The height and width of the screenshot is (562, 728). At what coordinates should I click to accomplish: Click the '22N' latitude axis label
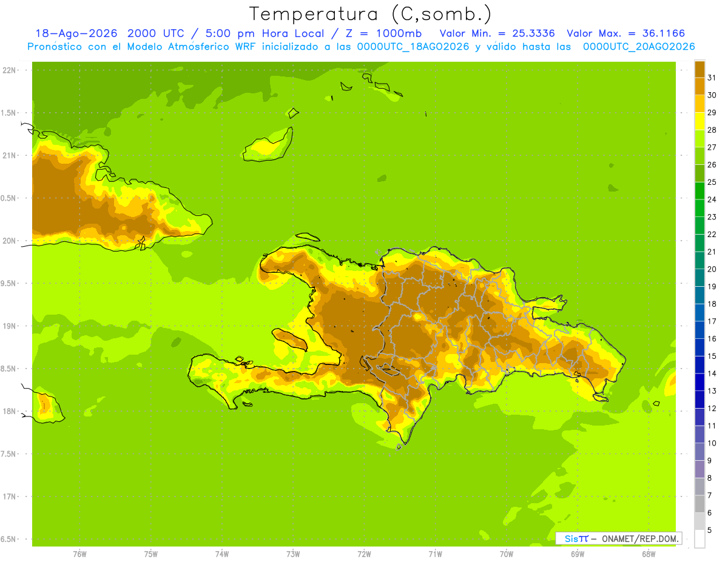[x=10, y=70]
